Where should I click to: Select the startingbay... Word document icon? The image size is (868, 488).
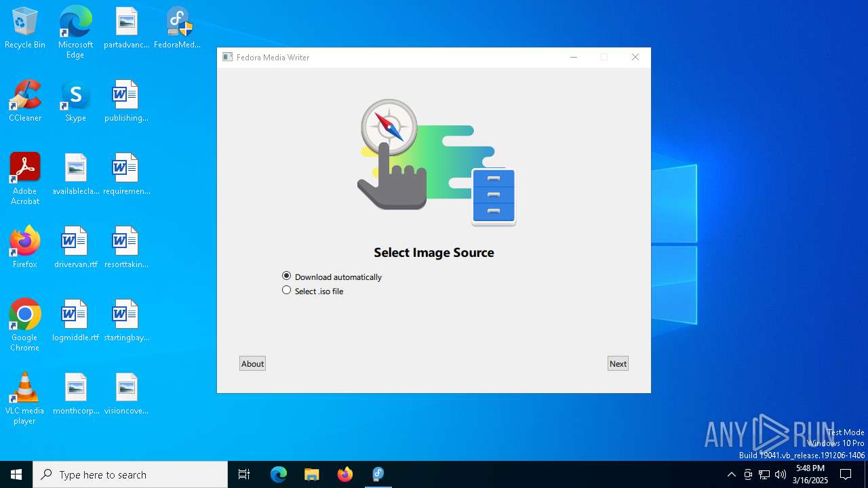pyautogui.click(x=126, y=321)
